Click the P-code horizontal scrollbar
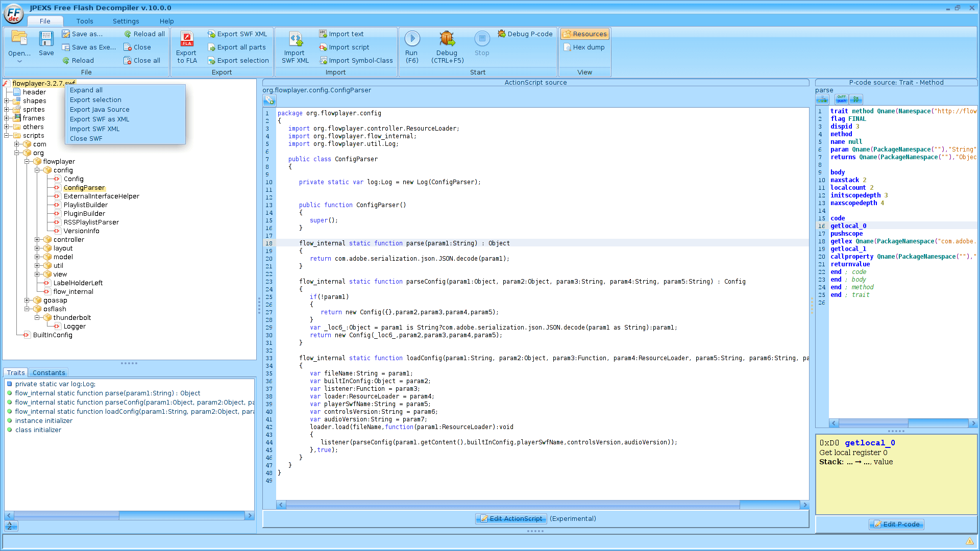This screenshot has width=980, height=551. 903,423
